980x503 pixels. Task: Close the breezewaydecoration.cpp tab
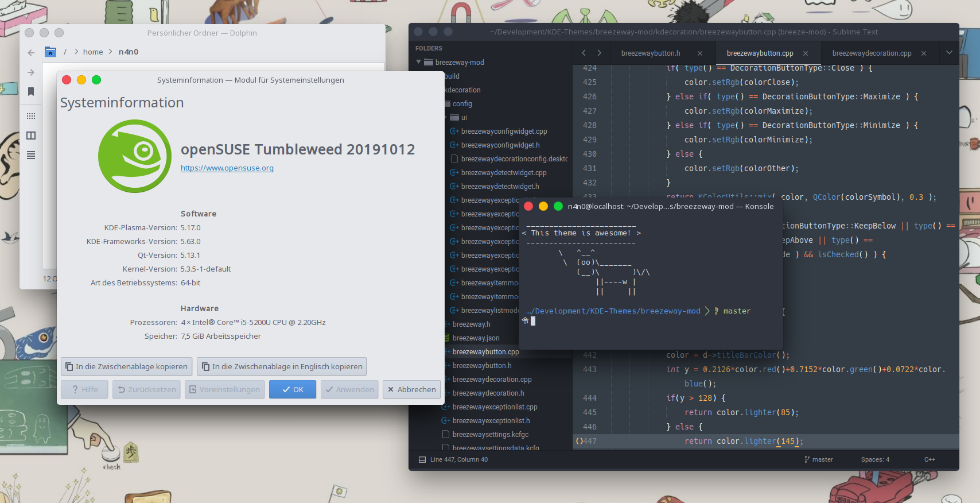924,53
